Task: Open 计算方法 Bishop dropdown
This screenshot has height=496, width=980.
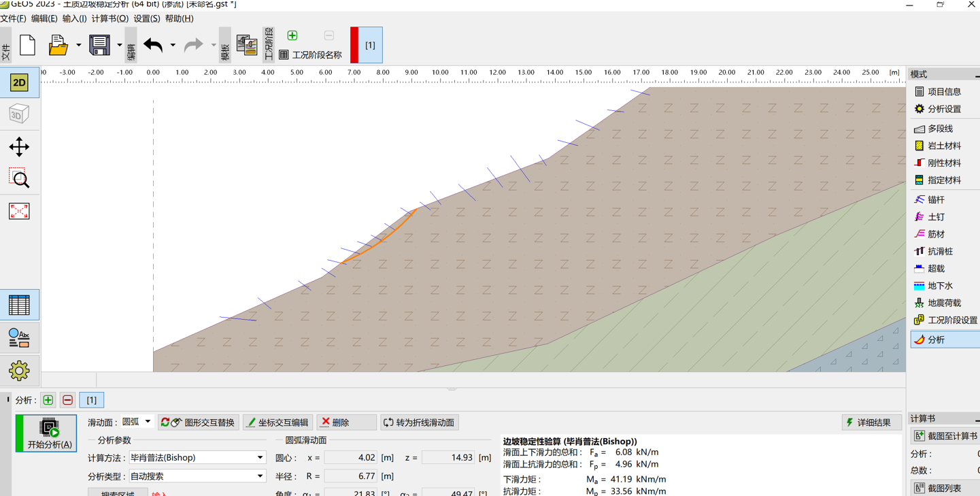Action: point(197,458)
